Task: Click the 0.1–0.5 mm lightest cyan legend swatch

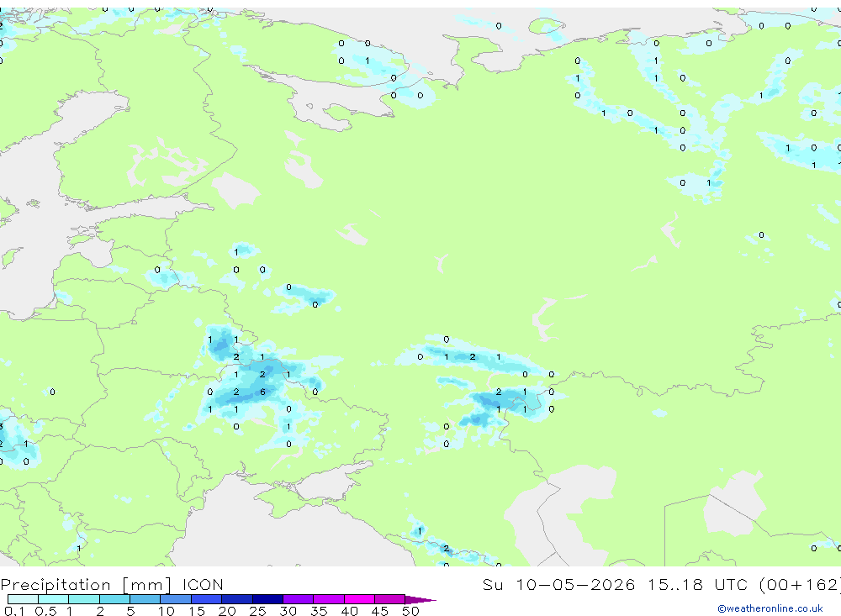Action: click(23, 599)
